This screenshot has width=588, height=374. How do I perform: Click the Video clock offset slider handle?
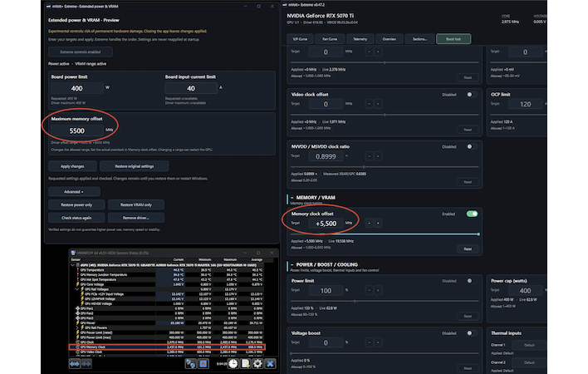tap(385, 115)
